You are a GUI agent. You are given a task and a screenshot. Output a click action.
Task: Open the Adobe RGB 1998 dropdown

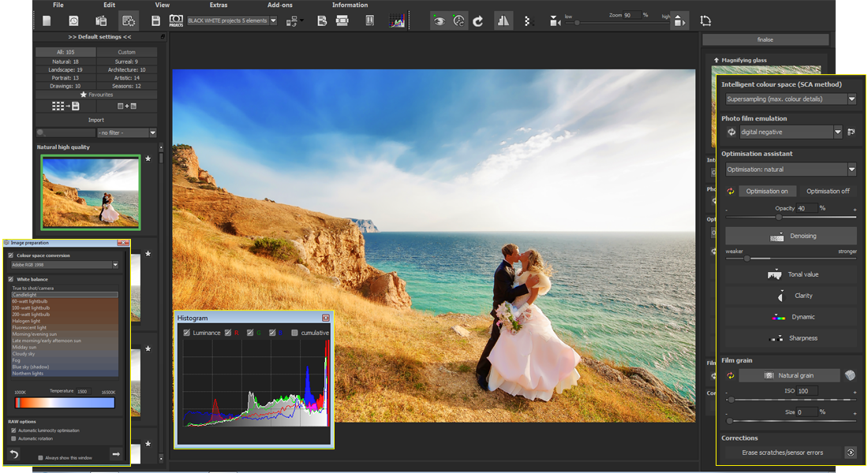click(x=115, y=265)
